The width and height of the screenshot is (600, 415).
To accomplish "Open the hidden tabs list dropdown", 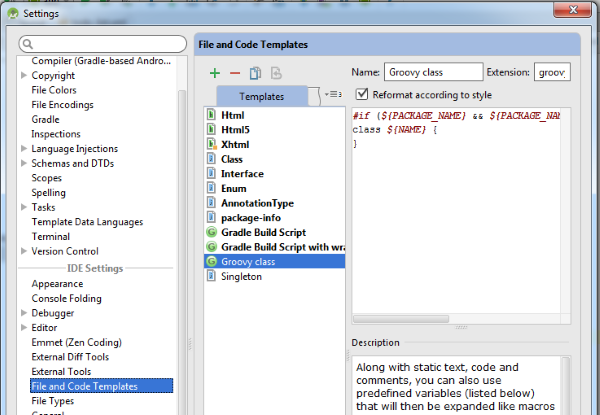I will pos(333,94).
